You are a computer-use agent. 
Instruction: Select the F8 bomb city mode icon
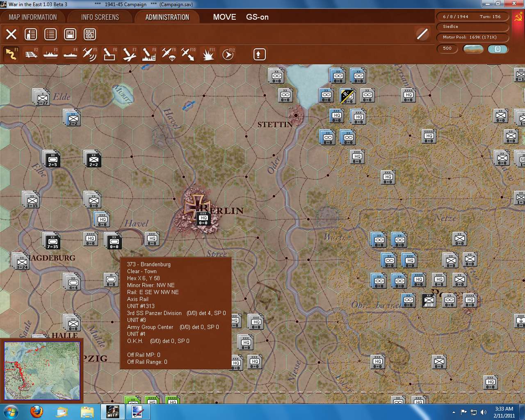(x=149, y=54)
